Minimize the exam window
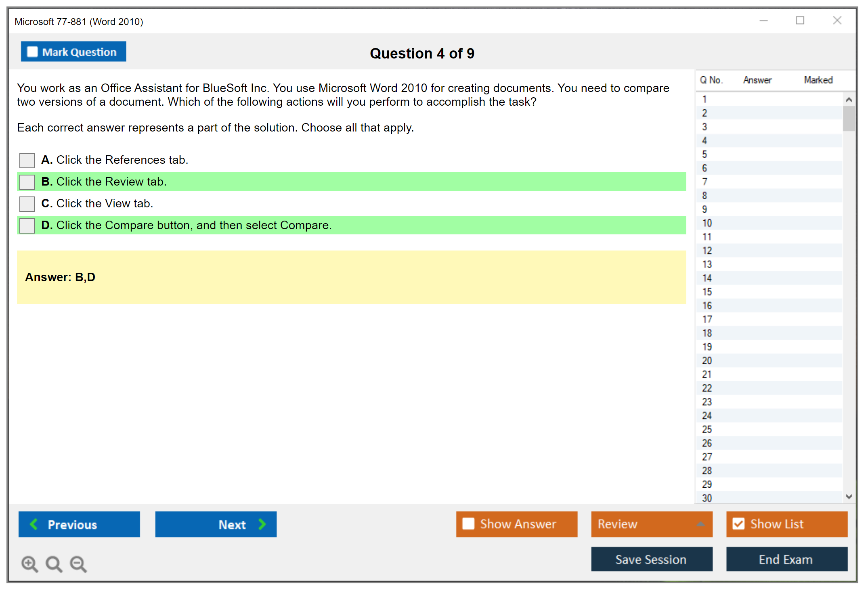868x593 pixels. [763, 21]
